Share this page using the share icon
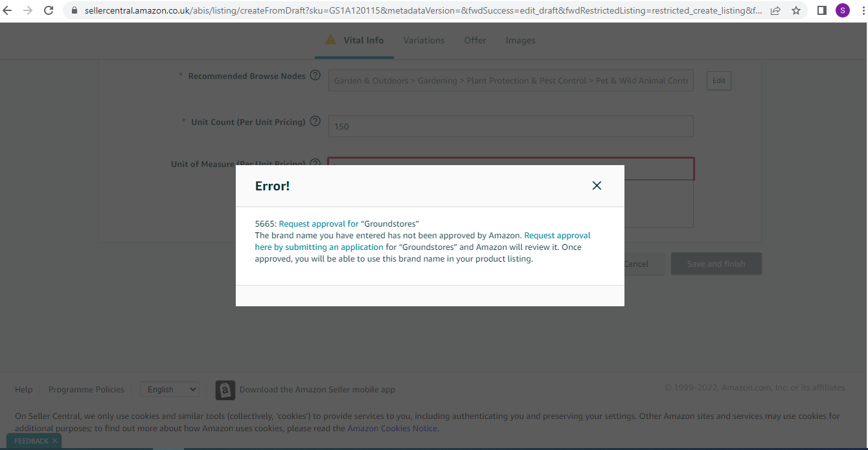Image resolution: width=868 pixels, height=450 pixels. [775, 10]
